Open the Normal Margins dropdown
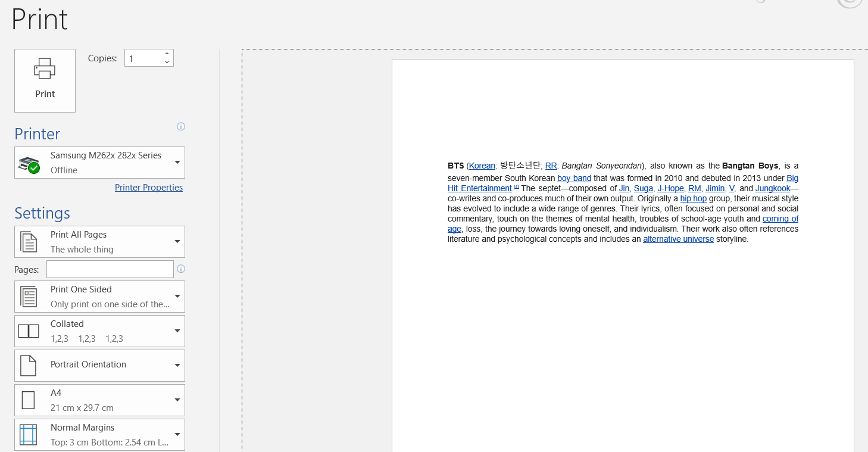Image resolution: width=868 pixels, height=452 pixels. [x=99, y=435]
